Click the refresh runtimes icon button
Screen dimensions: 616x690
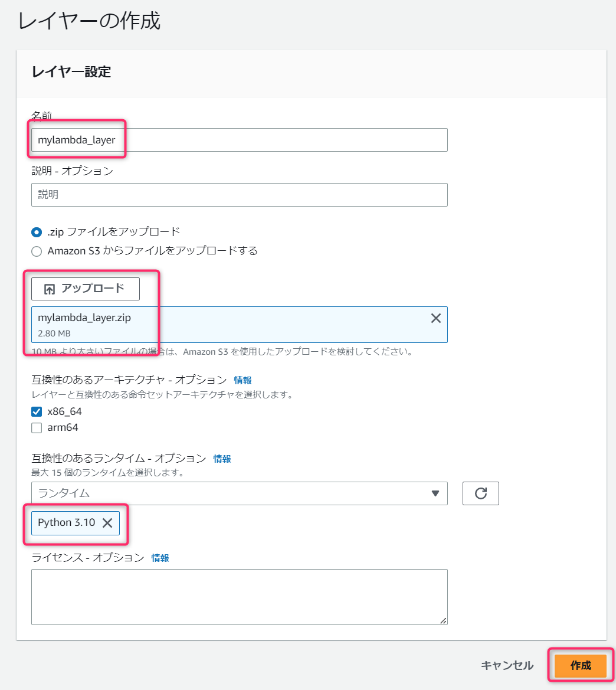[480, 493]
